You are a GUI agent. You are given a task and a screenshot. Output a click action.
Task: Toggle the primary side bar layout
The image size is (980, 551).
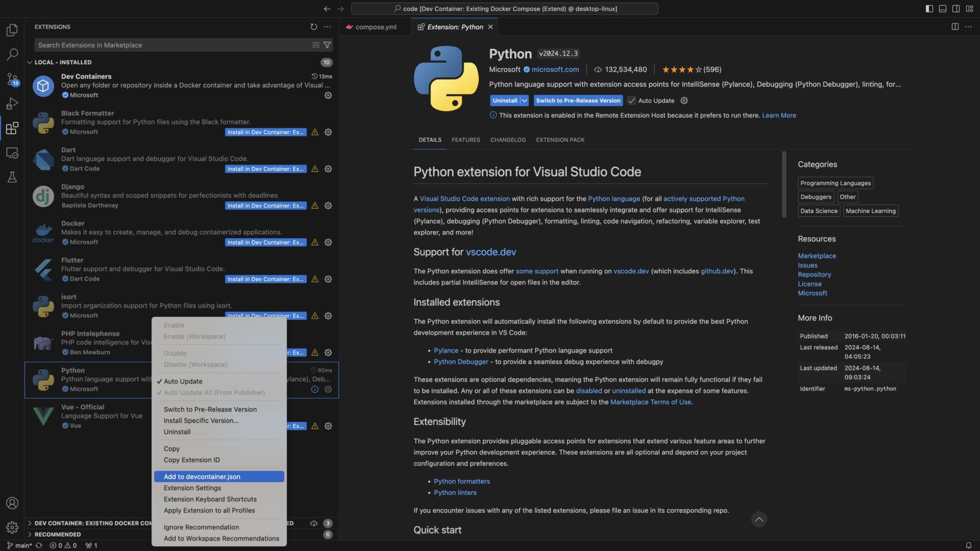[x=929, y=9]
